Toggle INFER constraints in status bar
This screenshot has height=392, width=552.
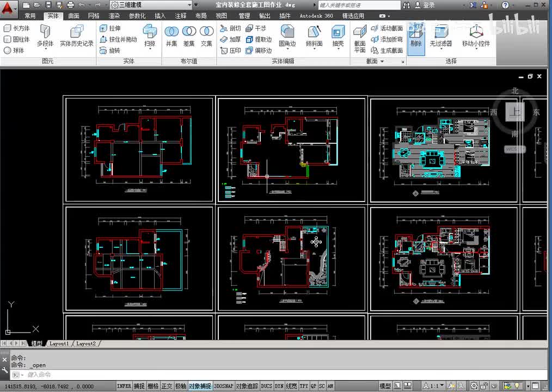[124, 386]
